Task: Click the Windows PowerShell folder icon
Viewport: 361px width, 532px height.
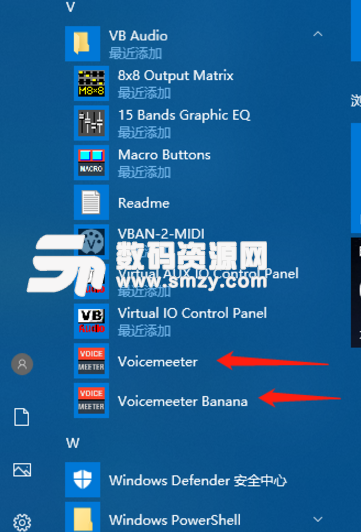Action: click(x=82, y=517)
